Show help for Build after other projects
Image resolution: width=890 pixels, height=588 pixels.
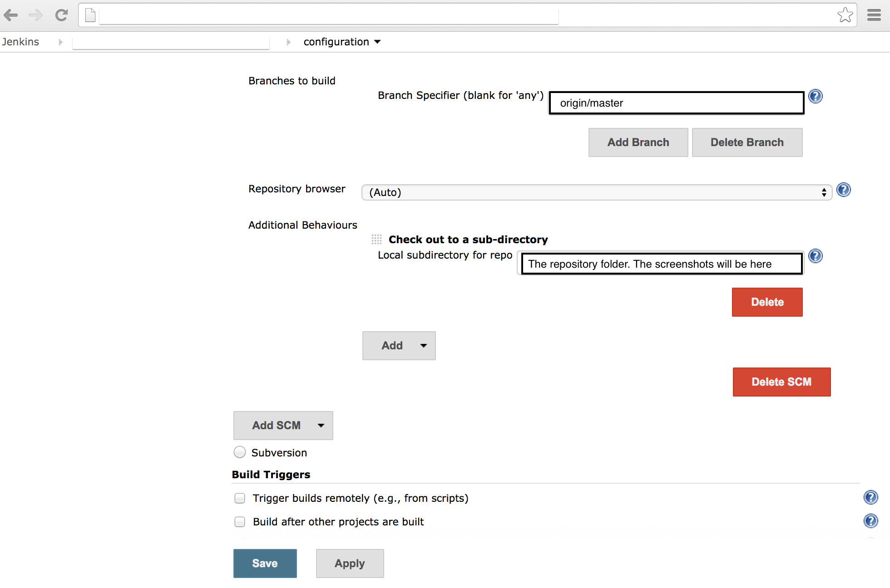click(x=870, y=521)
